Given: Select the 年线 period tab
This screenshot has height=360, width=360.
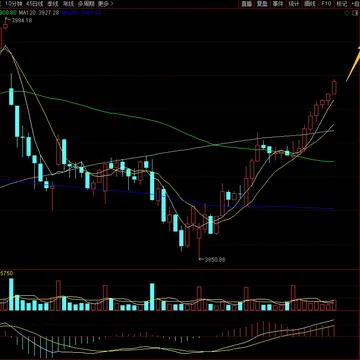Looking at the screenshot, I should (68, 4).
